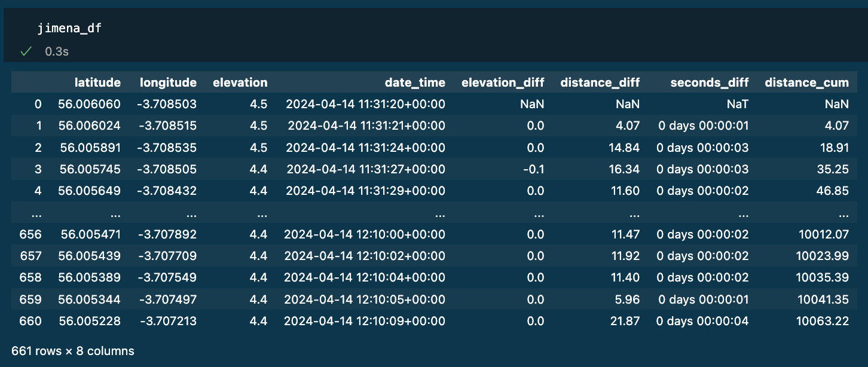The image size is (868, 367).
Task: Click row index 660
Action: click(x=30, y=321)
